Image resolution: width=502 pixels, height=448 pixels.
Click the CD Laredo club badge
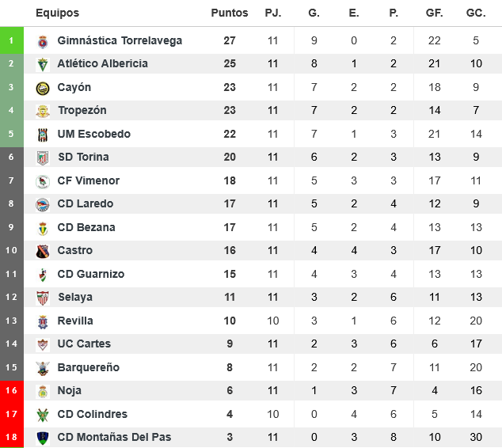(x=43, y=204)
